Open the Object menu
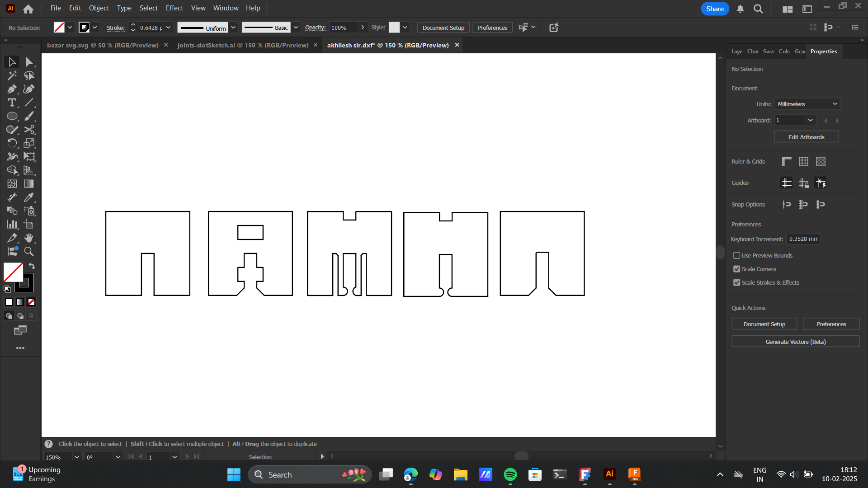The image size is (868, 488). point(99,8)
